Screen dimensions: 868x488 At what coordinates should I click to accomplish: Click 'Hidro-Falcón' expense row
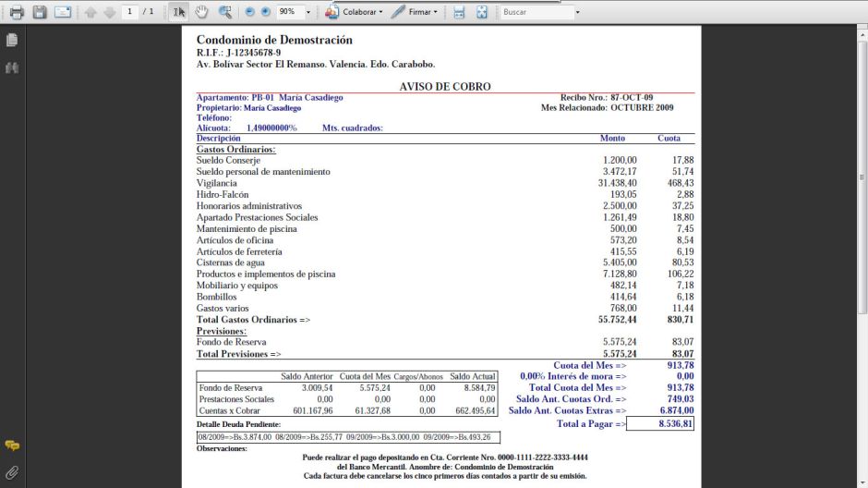(x=445, y=194)
